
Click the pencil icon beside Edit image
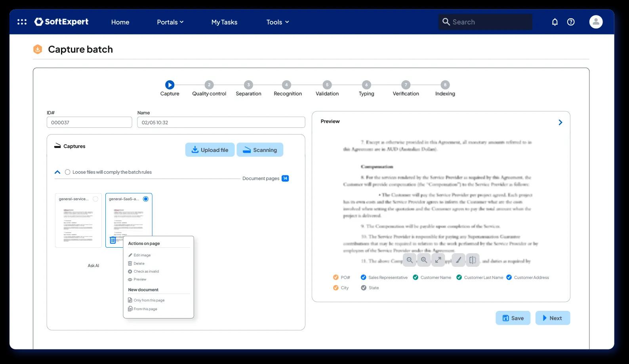tap(130, 255)
